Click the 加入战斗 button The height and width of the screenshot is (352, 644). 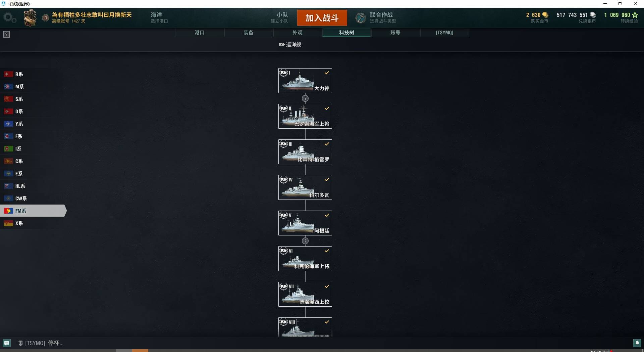tap(322, 18)
